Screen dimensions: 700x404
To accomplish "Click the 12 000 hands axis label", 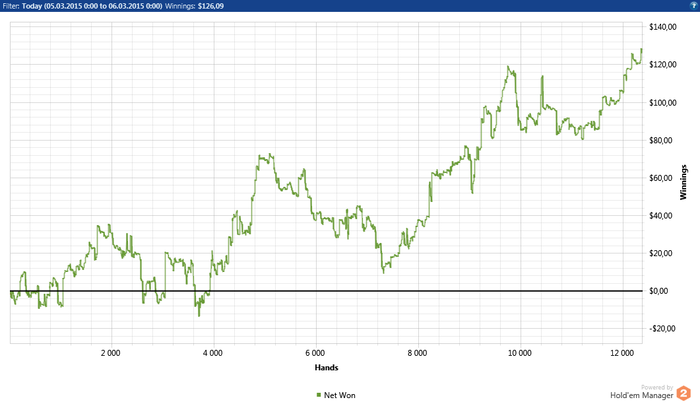I will coord(622,353).
